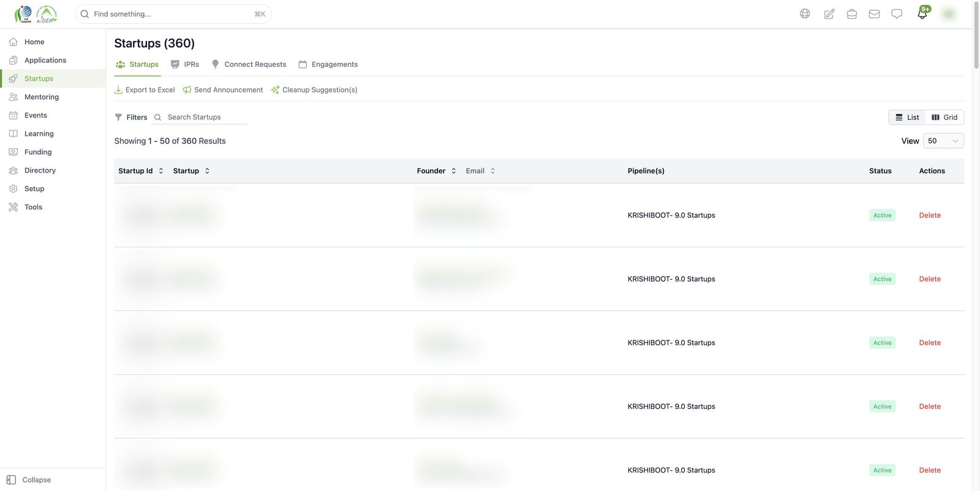Image resolution: width=980 pixels, height=491 pixels.
Task: Open Mentoring in the sidebar
Action: pyautogui.click(x=53, y=97)
